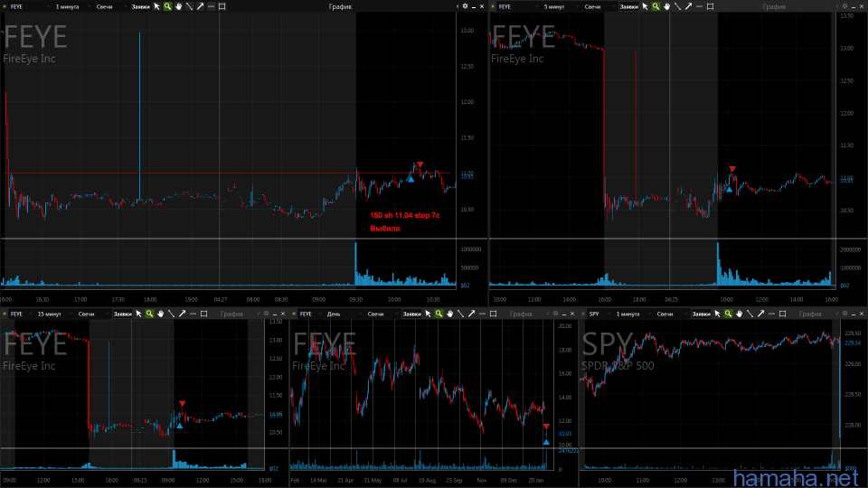Choose the hand pan tool in the SPY chart
This screenshot has height=488, width=868.
coord(739,314)
